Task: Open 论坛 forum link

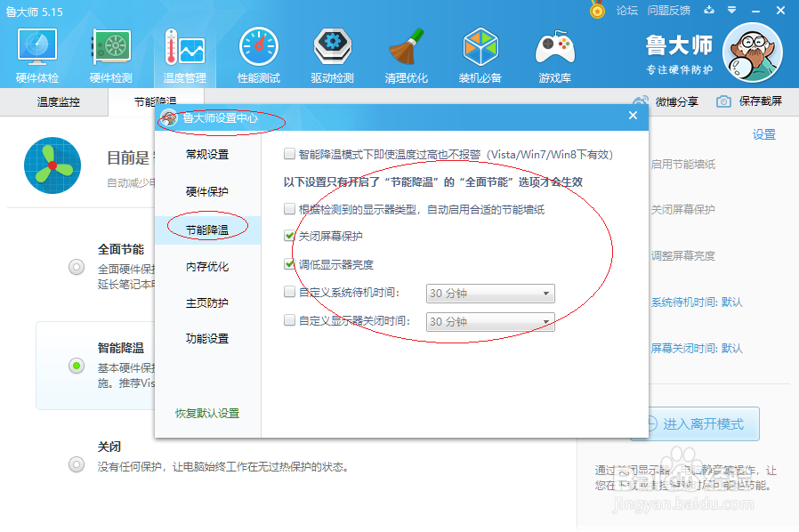Action: coord(626,10)
